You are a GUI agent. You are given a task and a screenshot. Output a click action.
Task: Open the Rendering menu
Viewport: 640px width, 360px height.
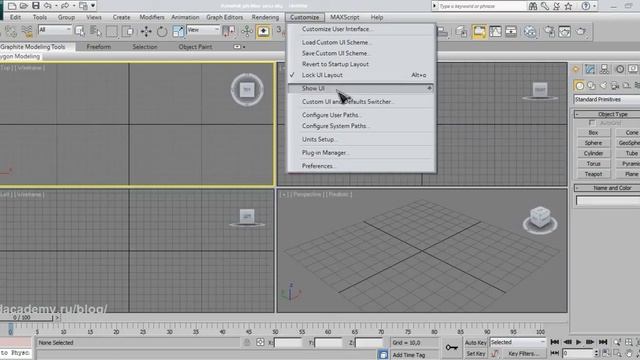point(265,17)
